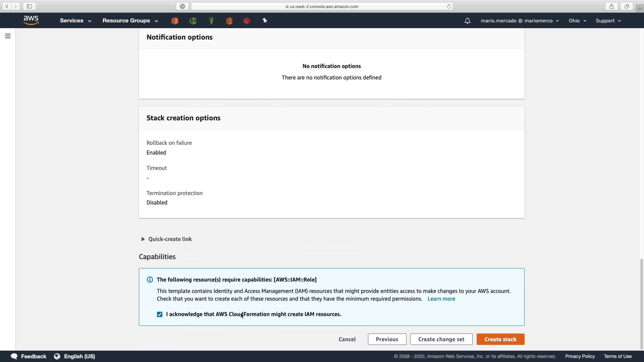Viewport: 644px width, 362px height.
Task: Click the Create stack button
Action: pyautogui.click(x=500, y=339)
